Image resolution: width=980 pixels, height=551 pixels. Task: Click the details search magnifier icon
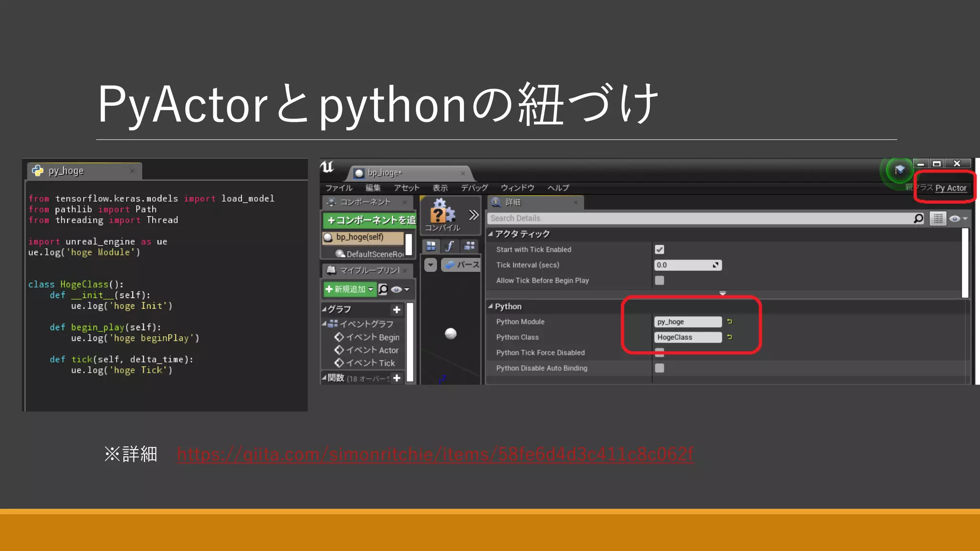[x=919, y=218]
